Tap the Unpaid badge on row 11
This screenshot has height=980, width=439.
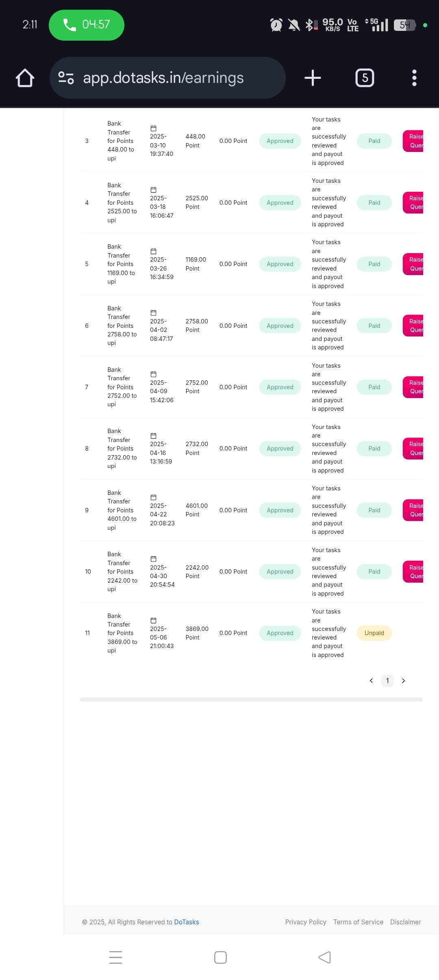pyautogui.click(x=374, y=633)
